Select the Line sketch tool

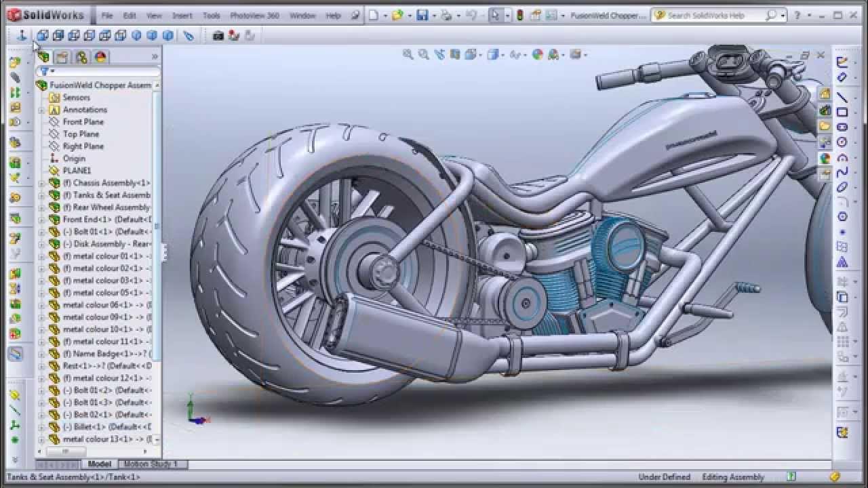(842, 97)
